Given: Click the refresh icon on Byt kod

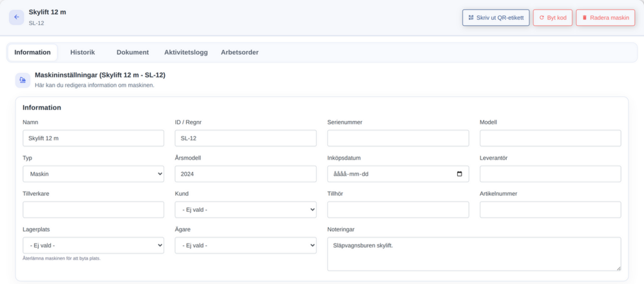Looking at the screenshot, I should [542, 17].
